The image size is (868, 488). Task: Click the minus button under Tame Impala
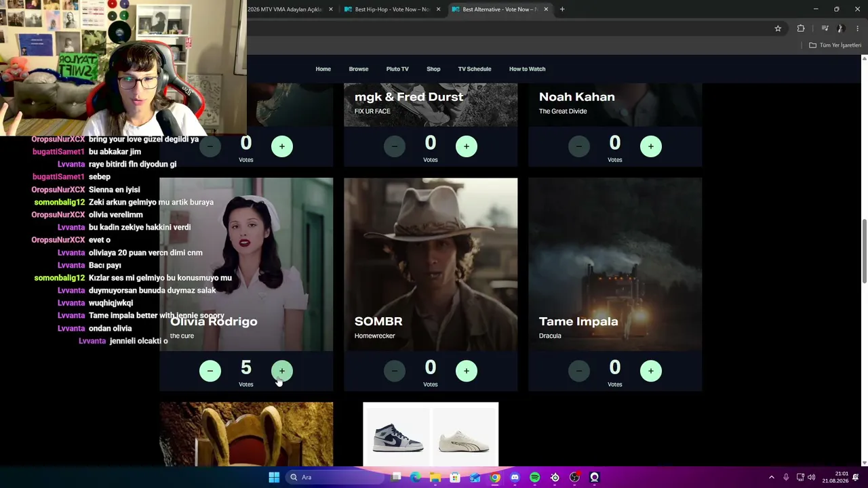click(x=579, y=371)
